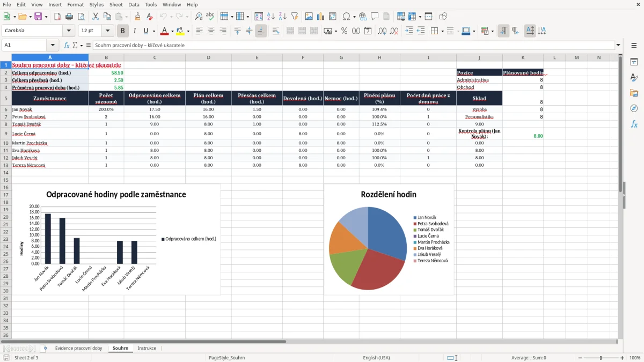Image resolution: width=644 pixels, height=362 pixels.
Task: Open the background color dropdown arrow
Action: [188, 31]
